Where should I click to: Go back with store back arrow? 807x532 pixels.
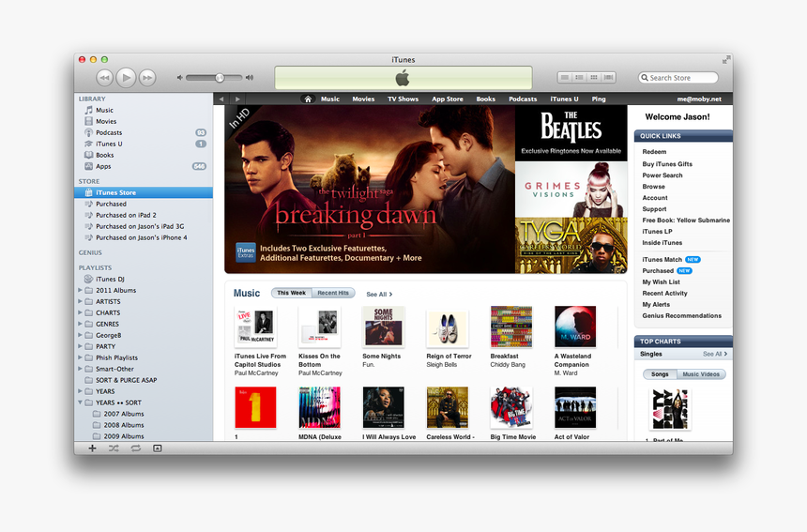coord(221,99)
